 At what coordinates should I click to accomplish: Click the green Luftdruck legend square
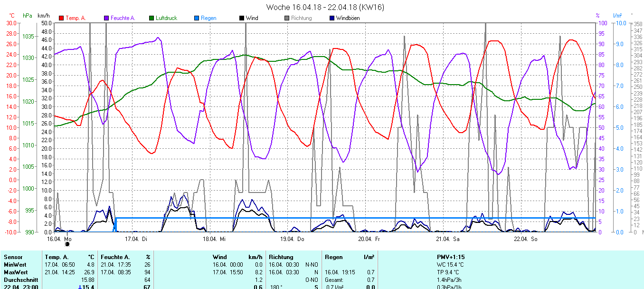coord(152,18)
